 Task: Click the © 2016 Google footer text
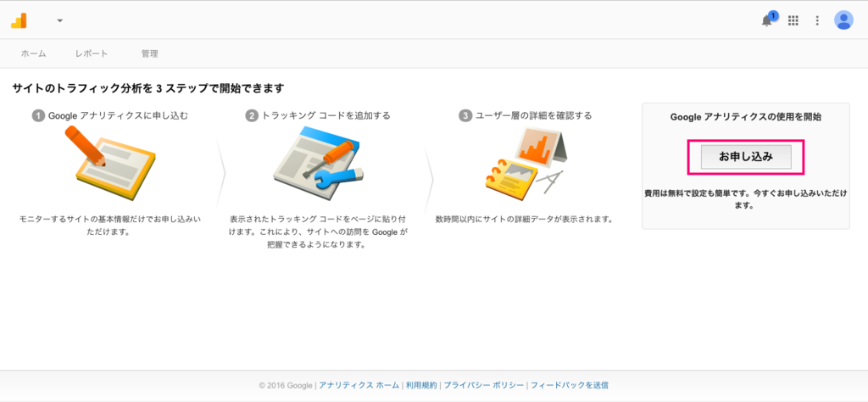[x=286, y=385]
